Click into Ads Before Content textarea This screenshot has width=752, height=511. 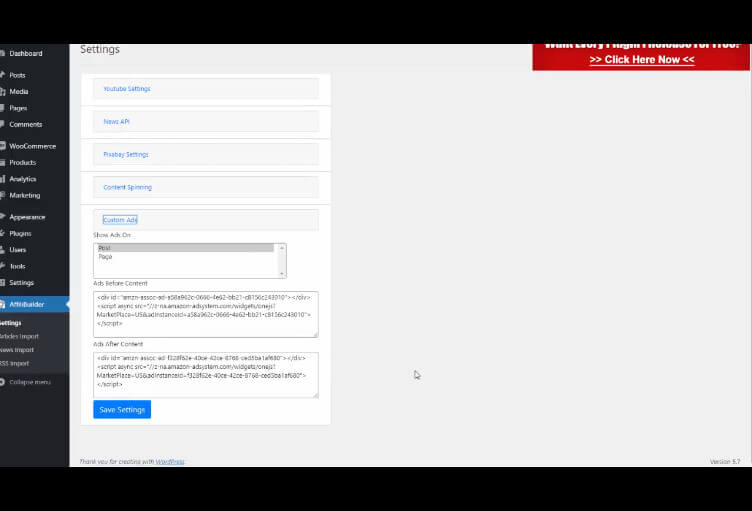pos(206,314)
